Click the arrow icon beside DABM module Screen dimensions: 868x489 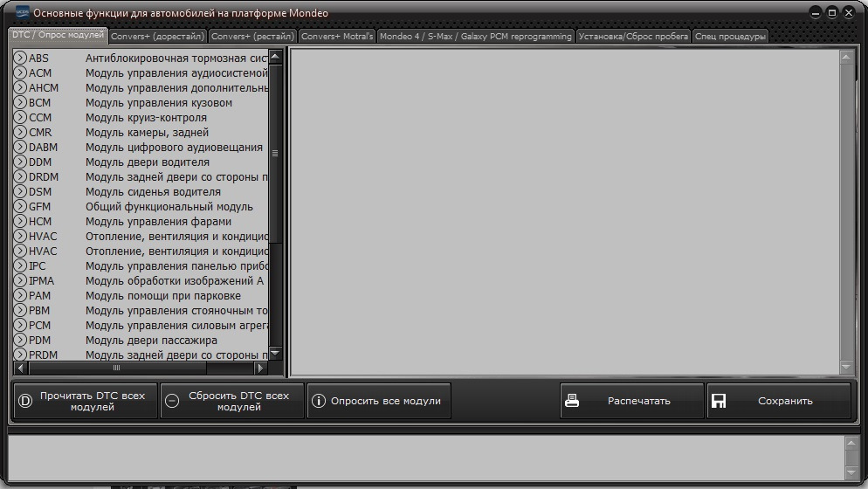tap(20, 147)
